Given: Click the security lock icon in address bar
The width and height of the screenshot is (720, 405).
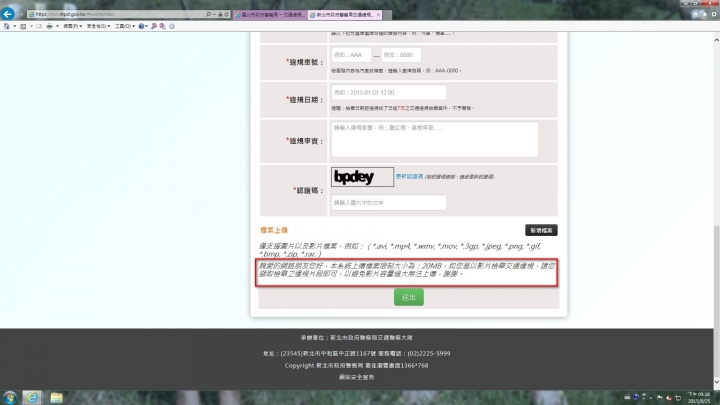Looking at the screenshot, I should coord(220,15).
